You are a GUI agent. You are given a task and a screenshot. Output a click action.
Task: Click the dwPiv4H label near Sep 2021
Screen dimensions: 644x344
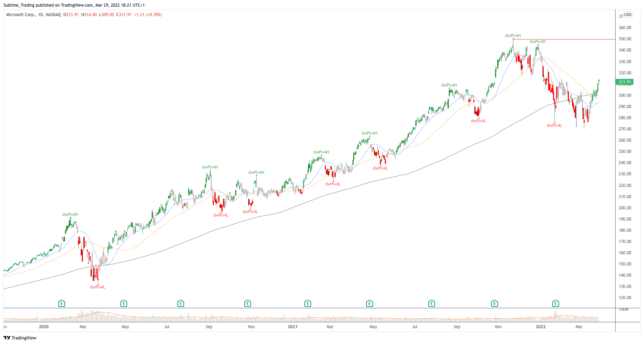point(449,85)
